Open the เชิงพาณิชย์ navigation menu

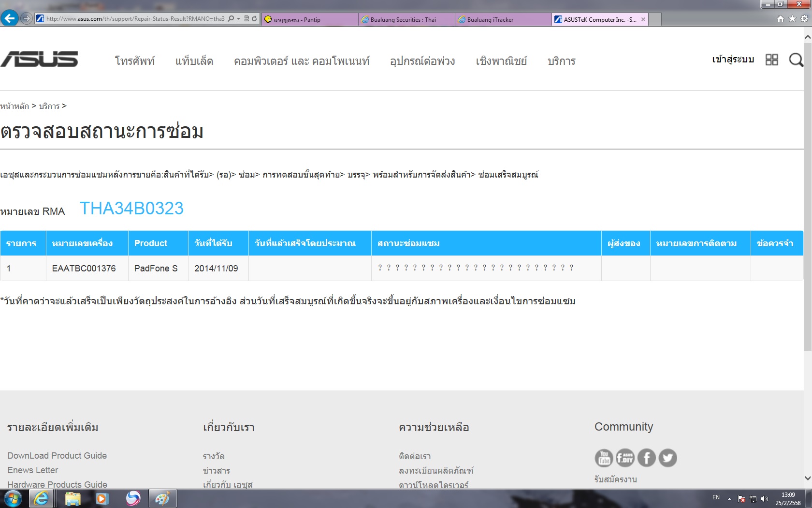point(501,61)
